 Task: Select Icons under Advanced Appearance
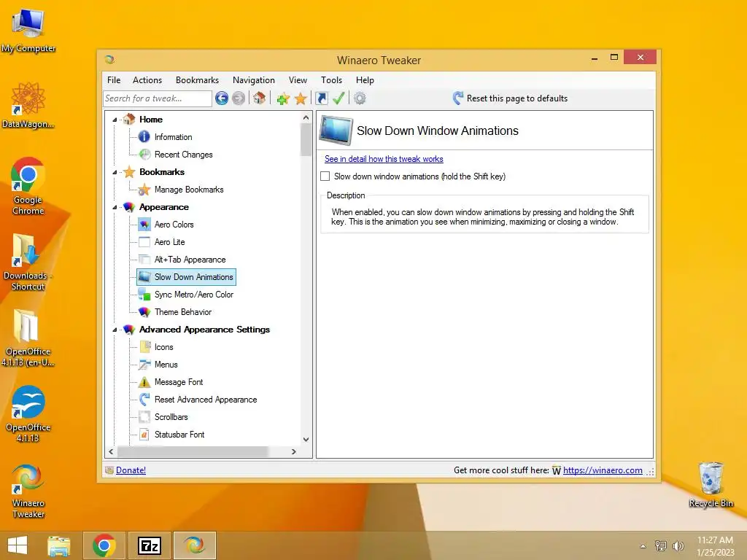coord(163,347)
